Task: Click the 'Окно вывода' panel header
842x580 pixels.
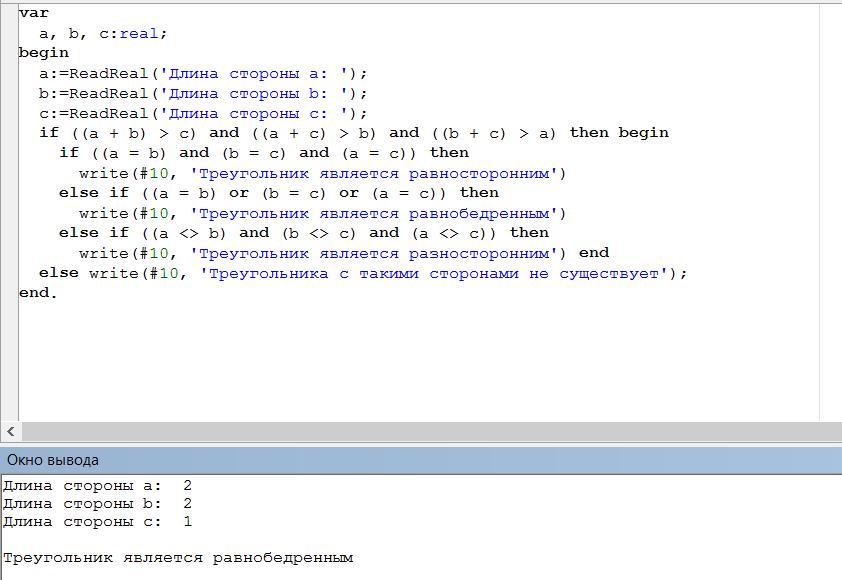Action: [x=421, y=460]
